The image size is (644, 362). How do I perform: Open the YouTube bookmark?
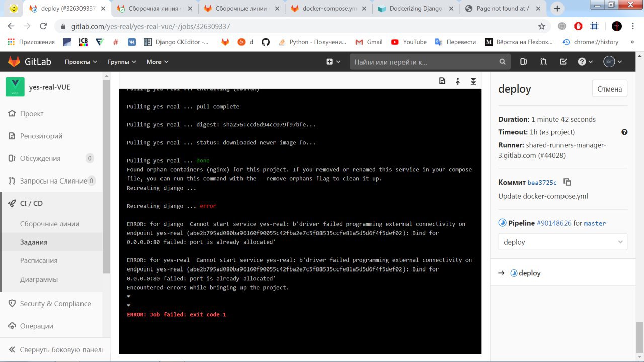(x=409, y=42)
